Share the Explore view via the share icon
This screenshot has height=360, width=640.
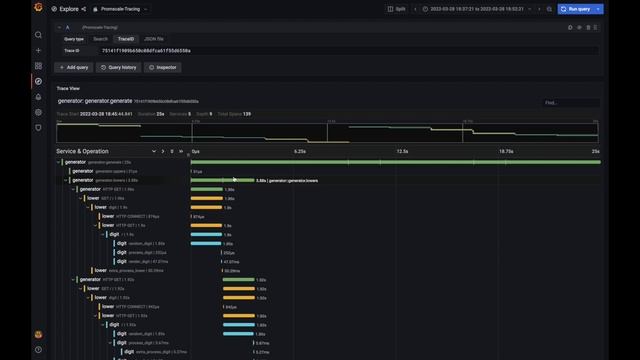[x=84, y=9]
